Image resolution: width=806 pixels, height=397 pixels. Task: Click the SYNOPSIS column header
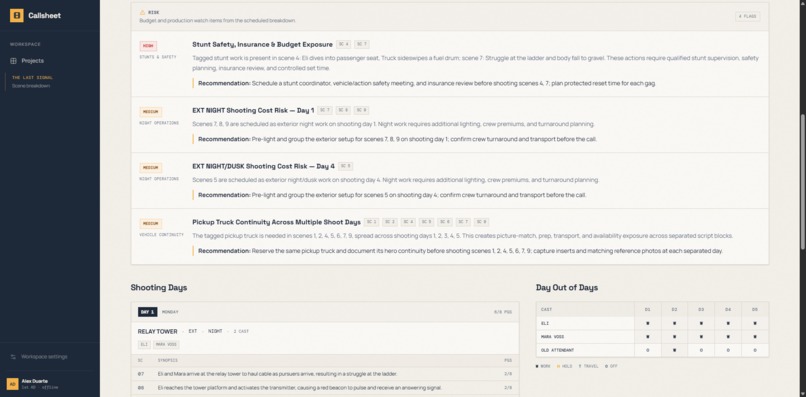[x=167, y=360]
